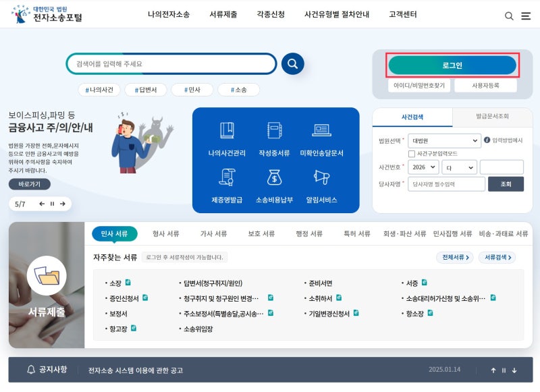This screenshot has width=540, height=392.
Task: Open the case type dropdown 다
Action: (x=460, y=167)
